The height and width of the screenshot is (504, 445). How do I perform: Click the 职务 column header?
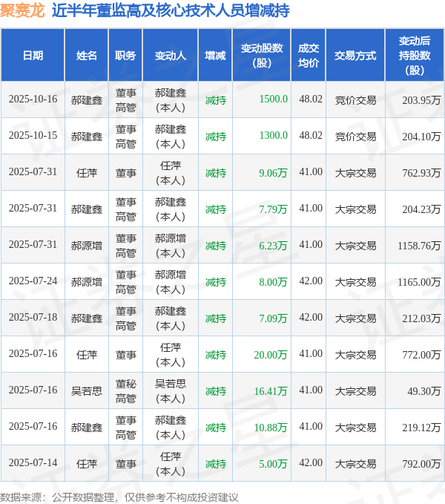click(x=125, y=55)
